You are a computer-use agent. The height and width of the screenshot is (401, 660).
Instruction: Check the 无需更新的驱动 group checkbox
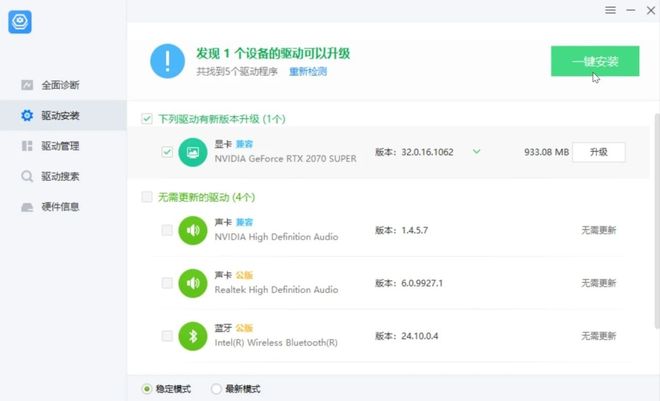click(x=146, y=197)
